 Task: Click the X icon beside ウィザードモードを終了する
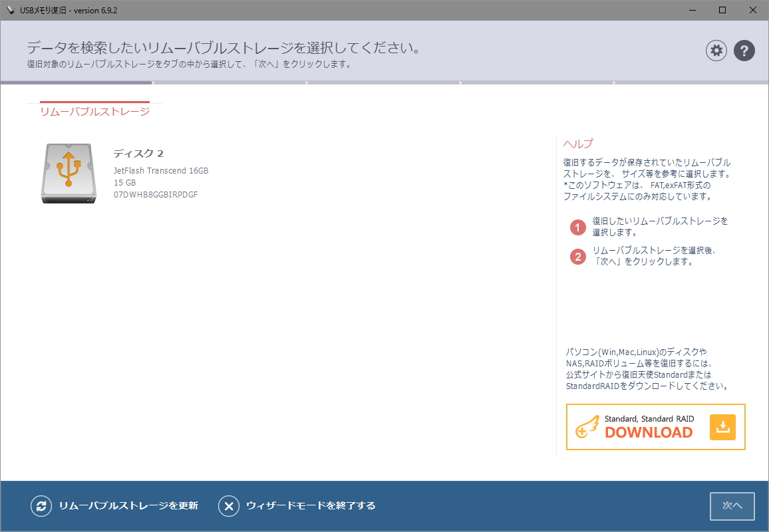229,506
